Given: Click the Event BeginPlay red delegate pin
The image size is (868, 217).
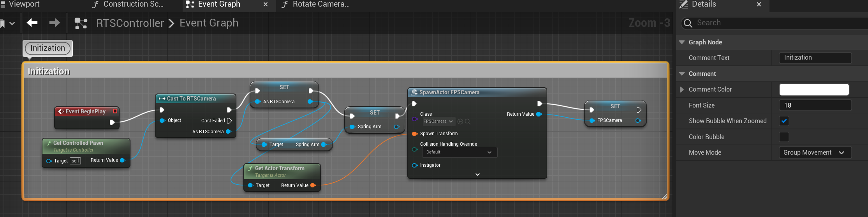Looking at the screenshot, I should (115, 111).
